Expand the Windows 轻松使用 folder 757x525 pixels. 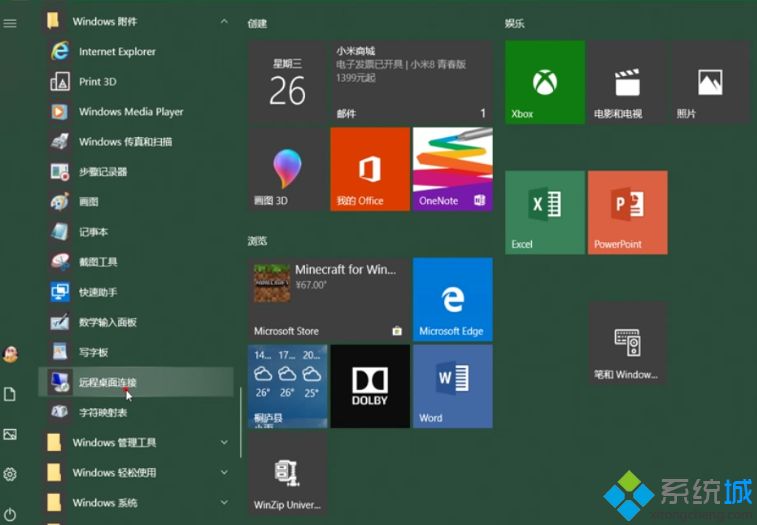tap(136, 472)
